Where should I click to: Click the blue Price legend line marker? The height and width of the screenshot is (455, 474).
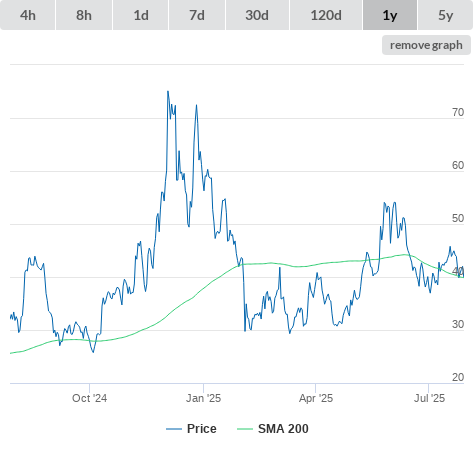[174, 429]
